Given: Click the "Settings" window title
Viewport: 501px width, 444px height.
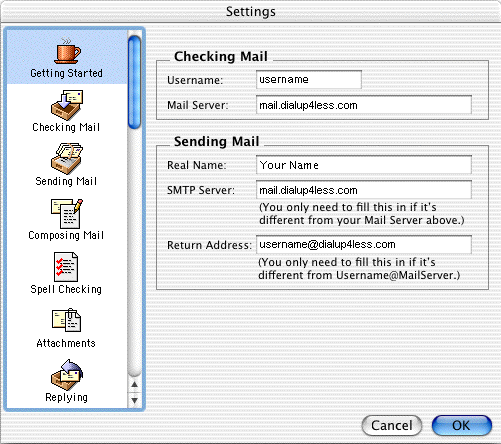Looking at the screenshot, I should click(x=251, y=12).
